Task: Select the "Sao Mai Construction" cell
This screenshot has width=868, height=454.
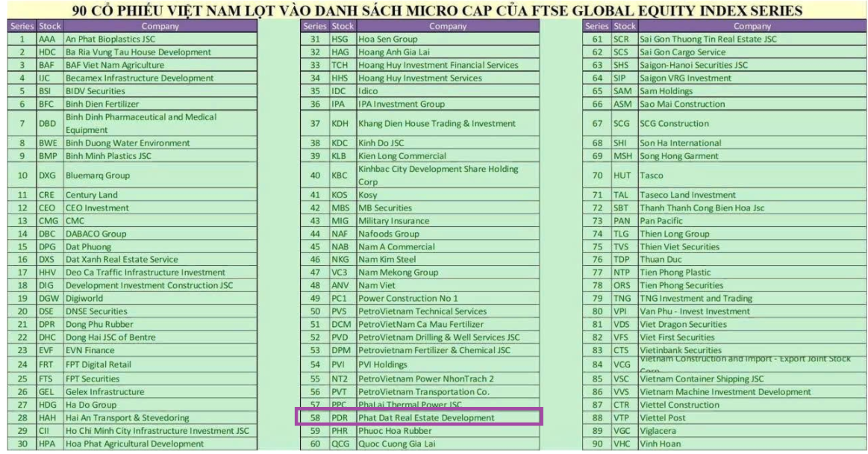Action: point(752,104)
